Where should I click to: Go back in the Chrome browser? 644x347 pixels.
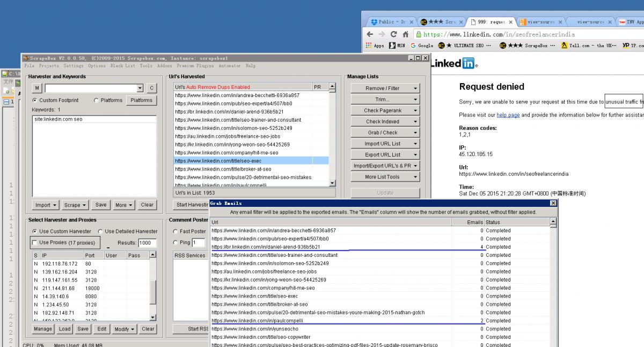(x=370, y=34)
